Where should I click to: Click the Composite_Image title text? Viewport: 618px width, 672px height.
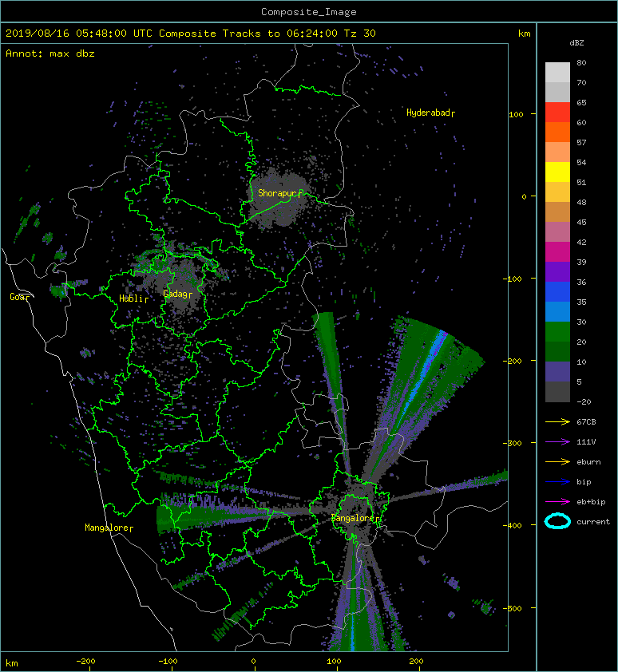click(309, 12)
